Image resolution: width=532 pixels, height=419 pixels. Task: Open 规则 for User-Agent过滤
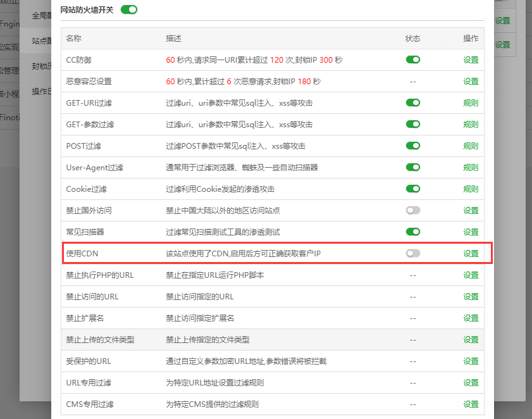(471, 167)
